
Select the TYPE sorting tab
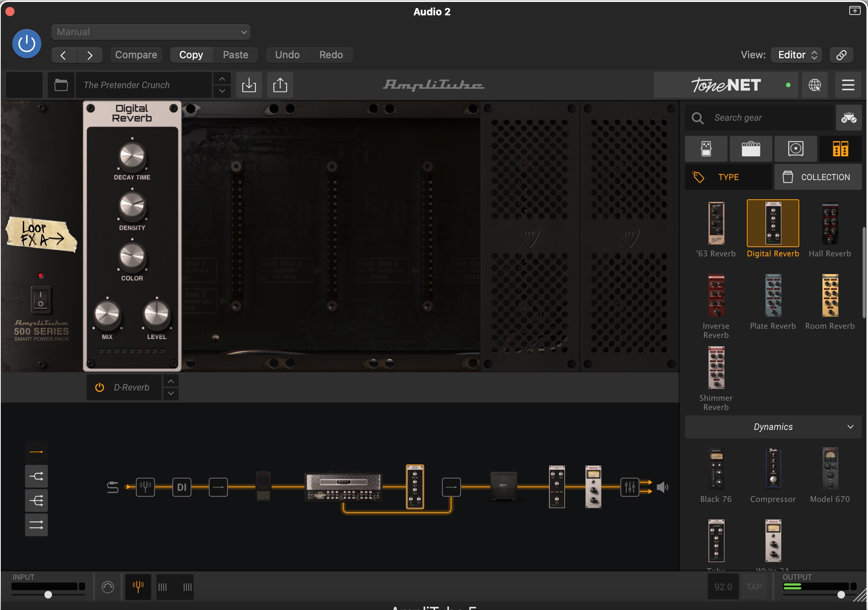tap(729, 177)
